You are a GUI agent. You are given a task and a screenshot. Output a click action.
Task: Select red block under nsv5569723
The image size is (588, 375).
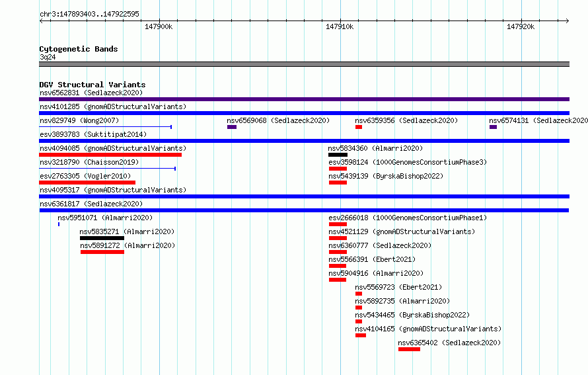359,294
